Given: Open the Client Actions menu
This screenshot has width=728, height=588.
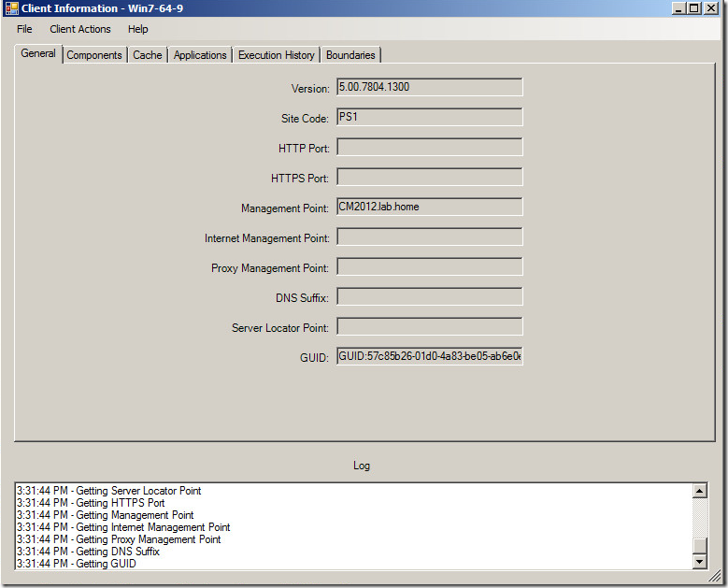Looking at the screenshot, I should tap(80, 29).
